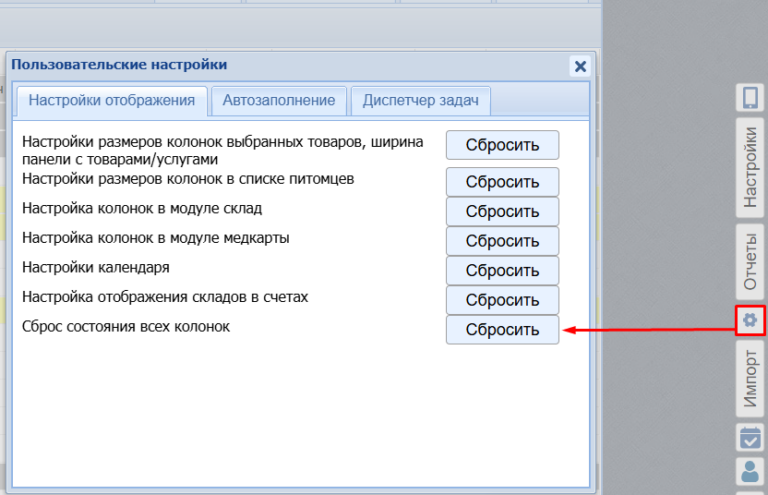This screenshot has height=495, width=768.
Task: Reset column sizes of selected goods panel
Action: click(x=502, y=145)
